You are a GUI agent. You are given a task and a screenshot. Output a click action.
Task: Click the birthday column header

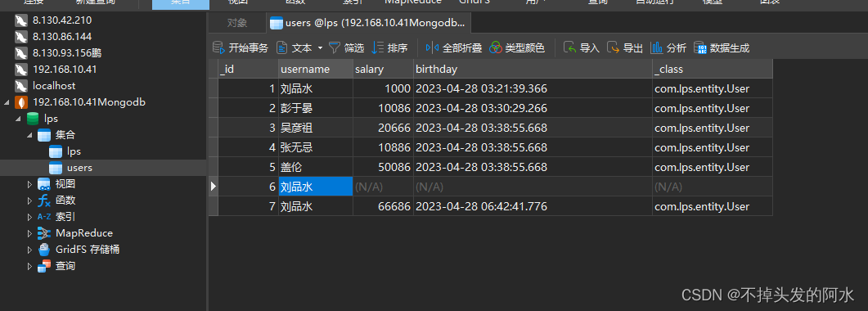[533, 70]
